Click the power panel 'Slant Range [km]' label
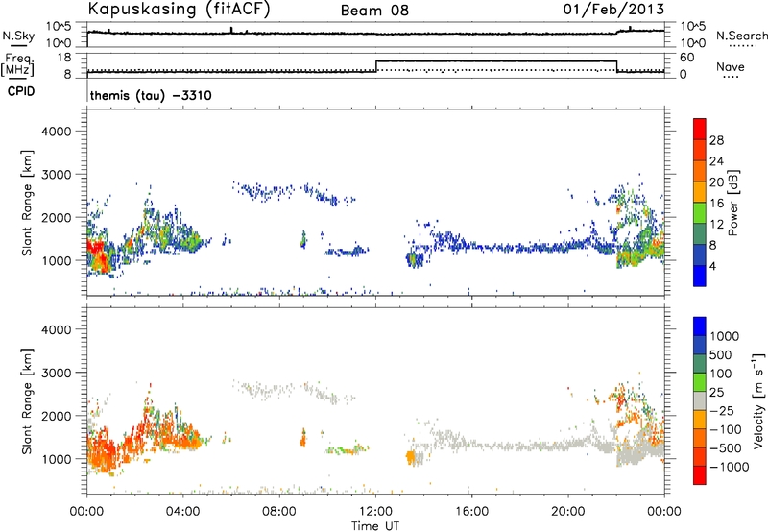768x532 pixels. pos(27,203)
